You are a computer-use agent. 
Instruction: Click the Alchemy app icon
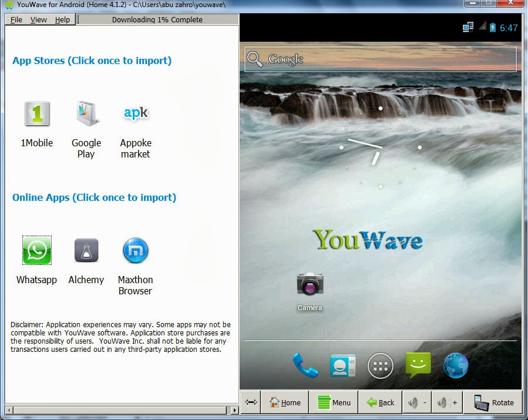(86, 251)
